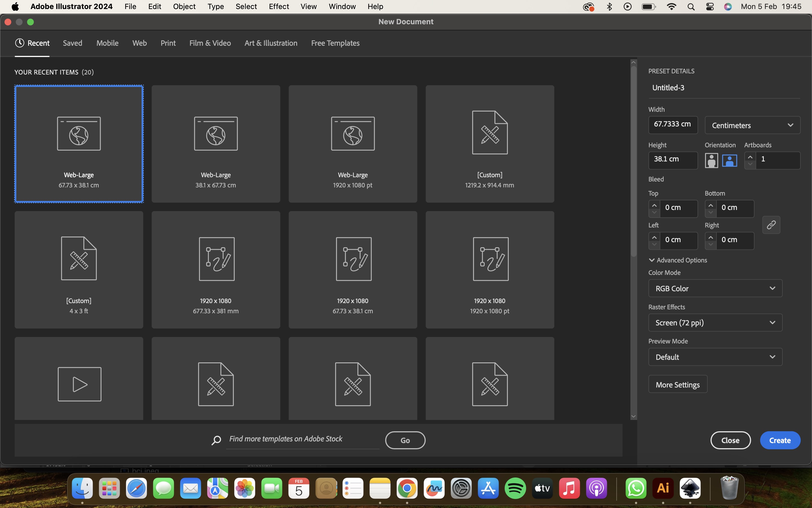Open the Window menu
This screenshot has height=508, width=812.
(342, 6)
